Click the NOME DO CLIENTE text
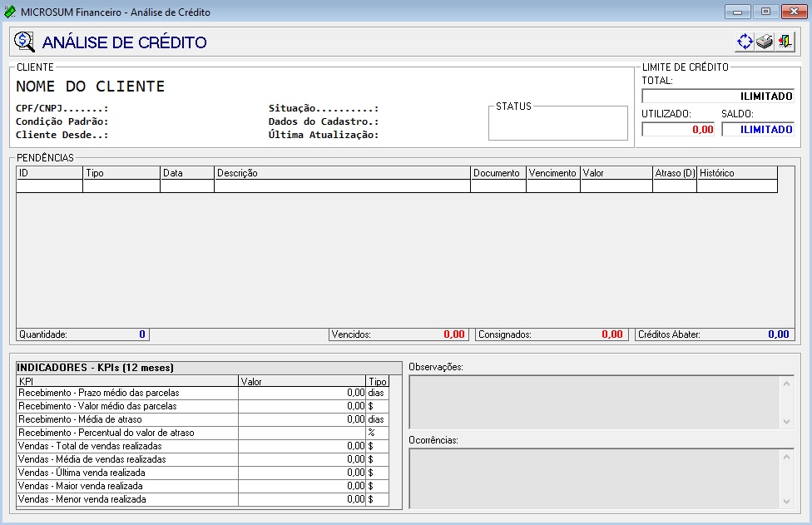Screen dimensions: 812x525 (90, 86)
